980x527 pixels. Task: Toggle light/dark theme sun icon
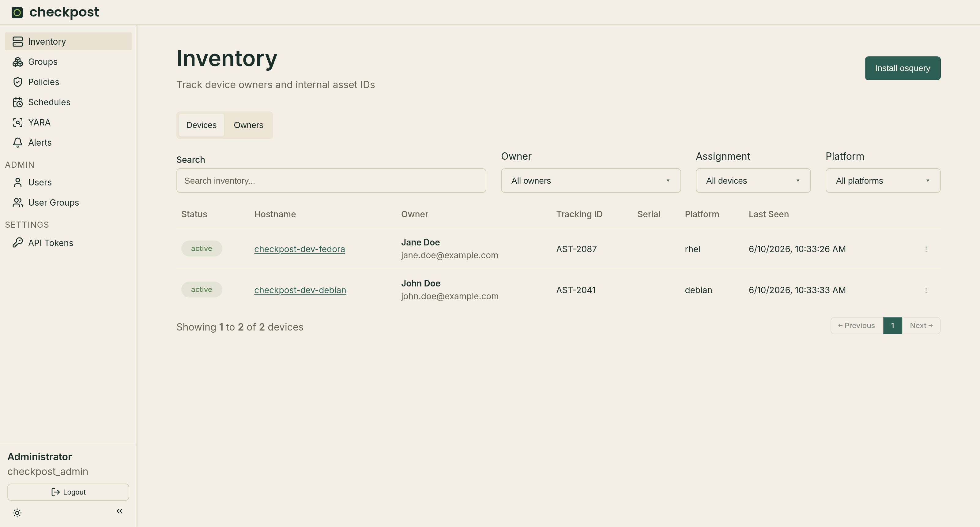point(17,513)
